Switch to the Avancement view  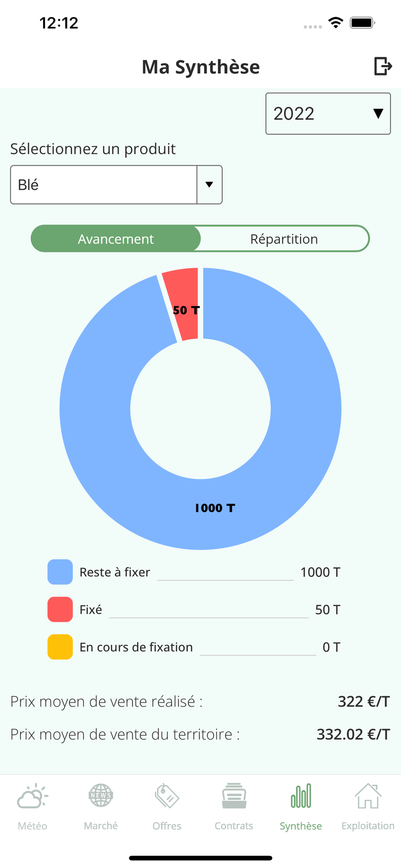[116, 239]
